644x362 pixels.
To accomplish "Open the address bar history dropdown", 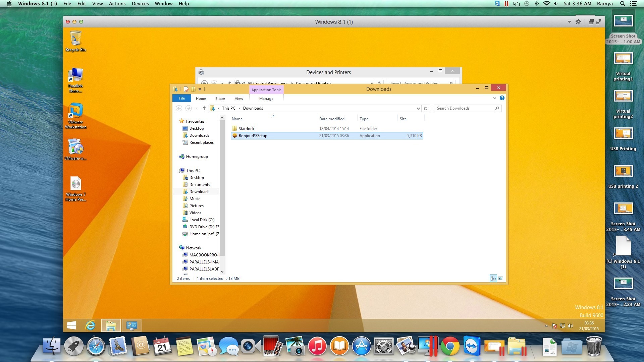I will pos(418,108).
